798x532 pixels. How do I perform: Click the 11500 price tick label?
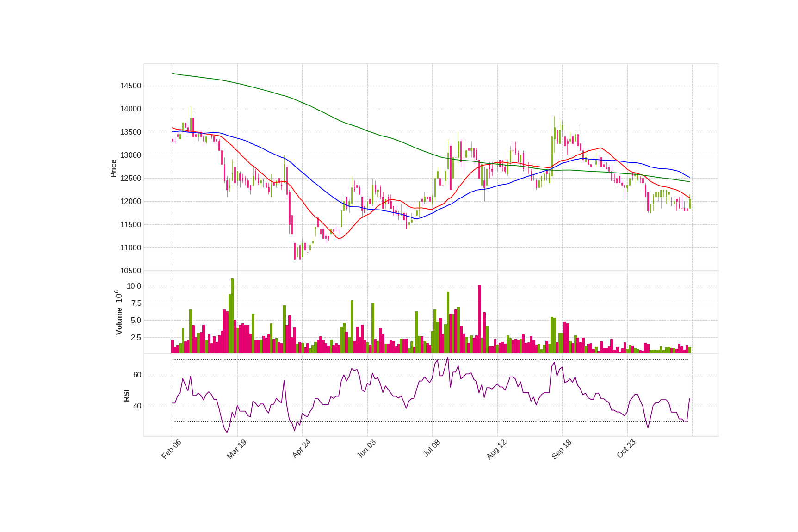[x=130, y=225]
